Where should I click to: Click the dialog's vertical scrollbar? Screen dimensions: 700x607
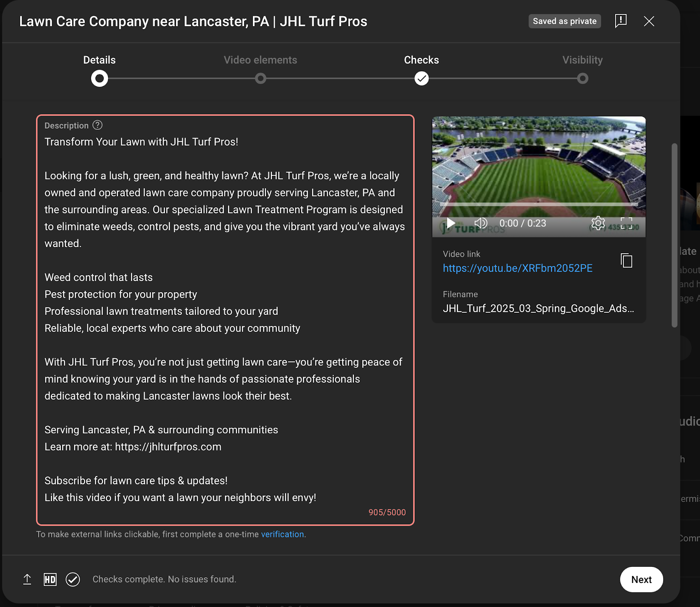[x=674, y=235]
